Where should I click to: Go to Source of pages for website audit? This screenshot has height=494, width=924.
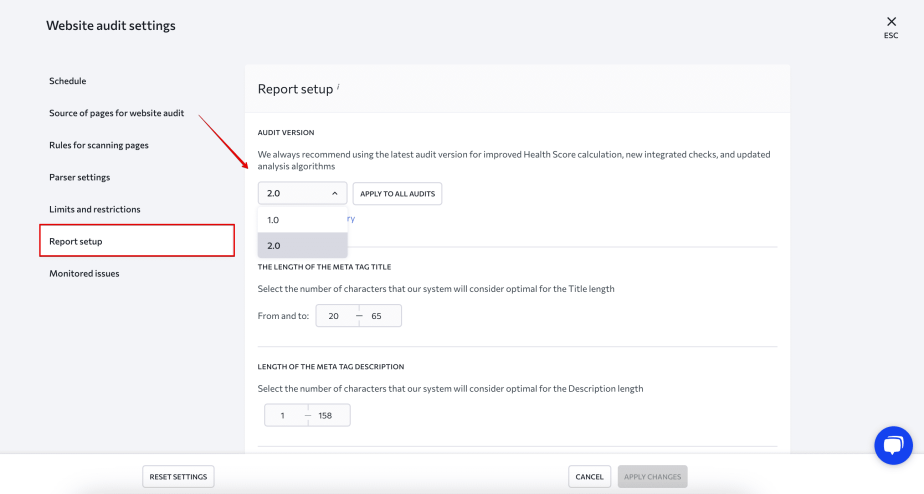[x=117, y=113]
